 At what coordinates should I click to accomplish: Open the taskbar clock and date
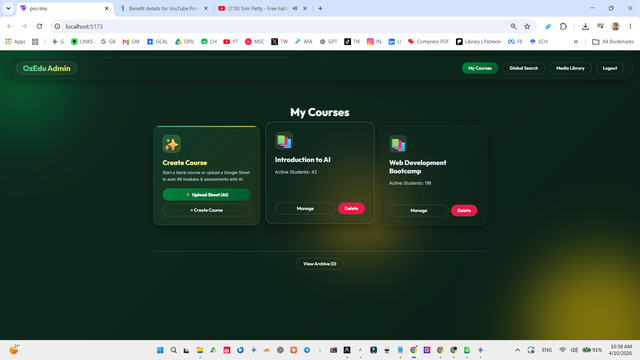click(620, 350)
